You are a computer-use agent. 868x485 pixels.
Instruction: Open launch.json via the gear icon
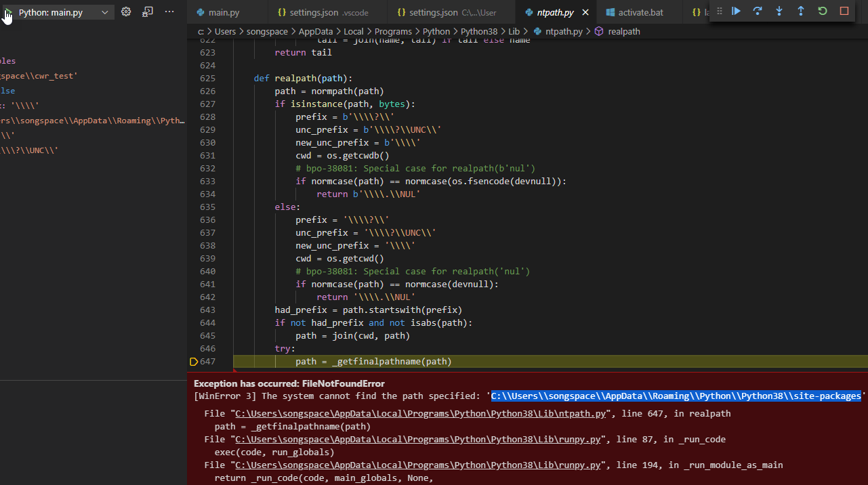[126, 11]
